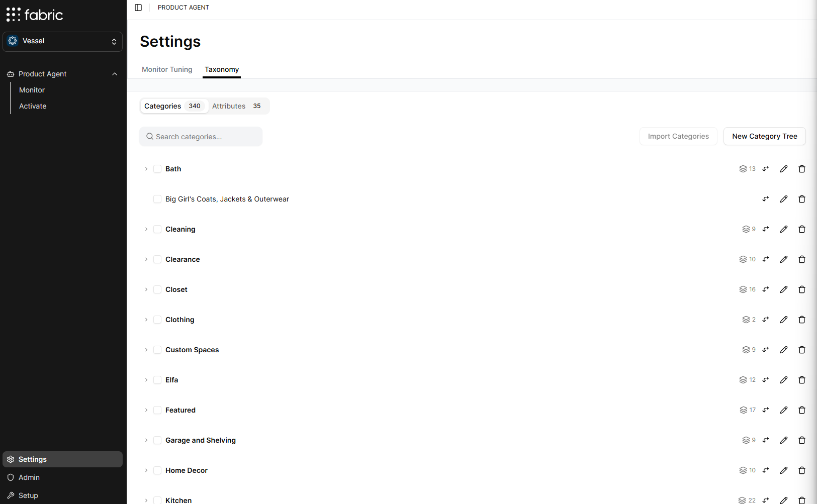Switch to the Attributes tab
The height and width of the screenshot is (504, 817).
pyautogui.click(x=238, y=106)
